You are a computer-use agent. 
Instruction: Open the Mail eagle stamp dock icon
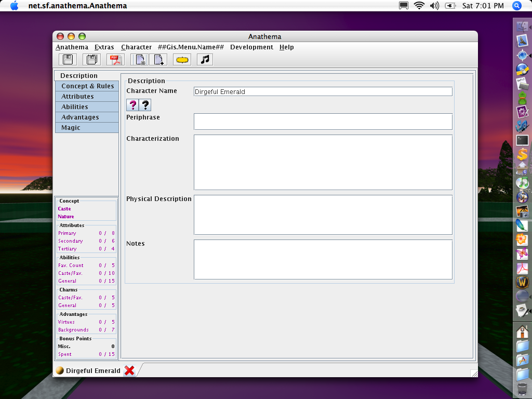(523, 41)
